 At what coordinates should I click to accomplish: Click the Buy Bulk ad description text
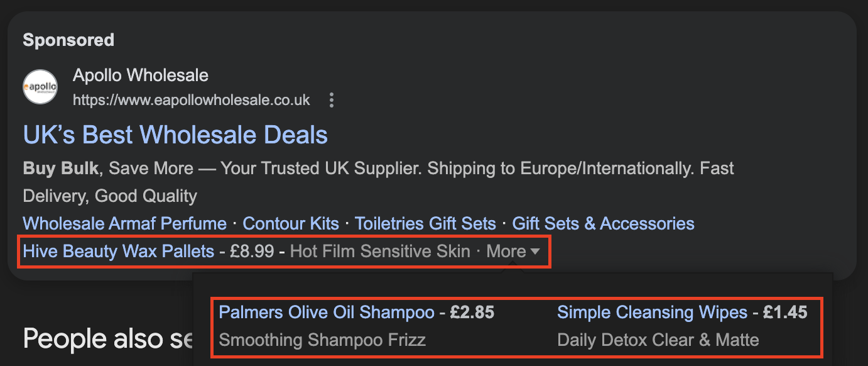click(x=378, y=182)
